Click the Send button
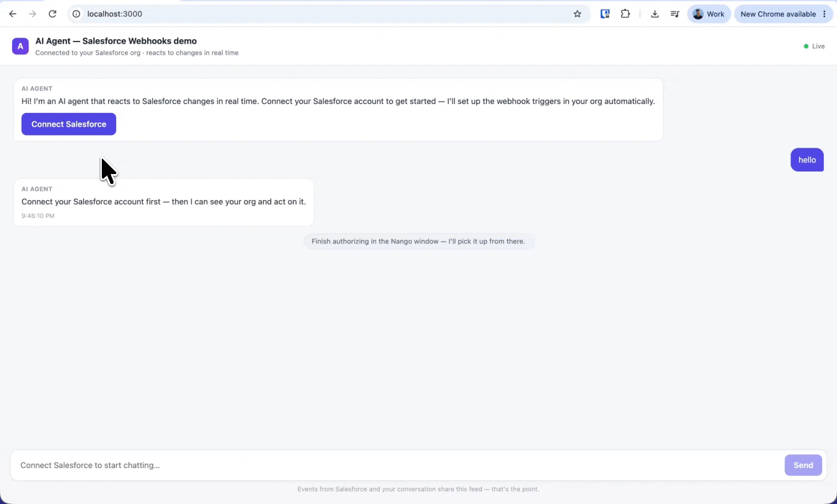 (x=803, y=465)
